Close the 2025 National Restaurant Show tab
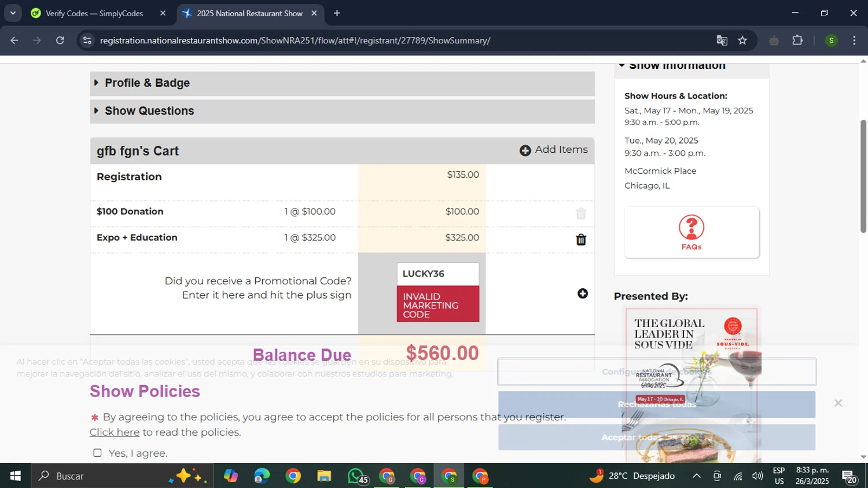 click(314, 13)
